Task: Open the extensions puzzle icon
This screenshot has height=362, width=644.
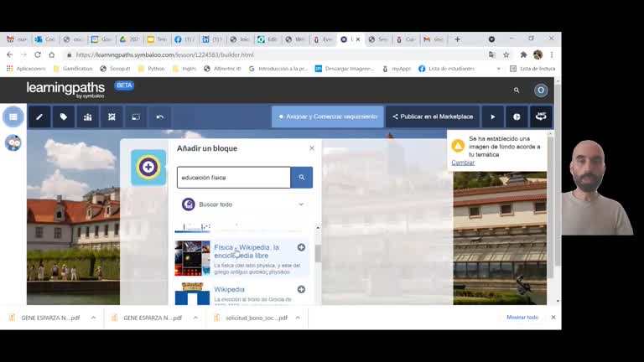Action: pos(523,54)
